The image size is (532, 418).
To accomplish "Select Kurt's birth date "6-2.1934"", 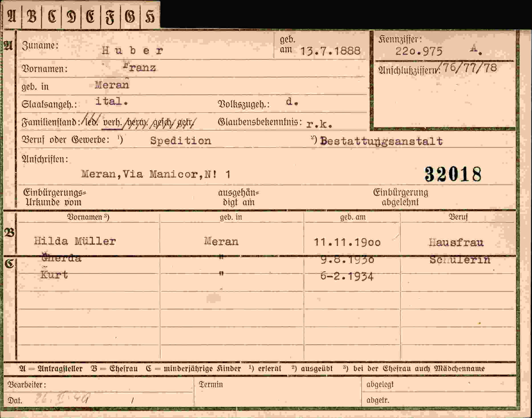I will click(x=347, y=277).
